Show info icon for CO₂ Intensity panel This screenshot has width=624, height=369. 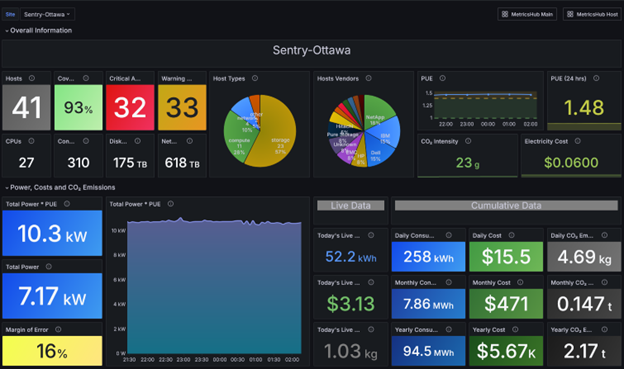pos(468,141)
